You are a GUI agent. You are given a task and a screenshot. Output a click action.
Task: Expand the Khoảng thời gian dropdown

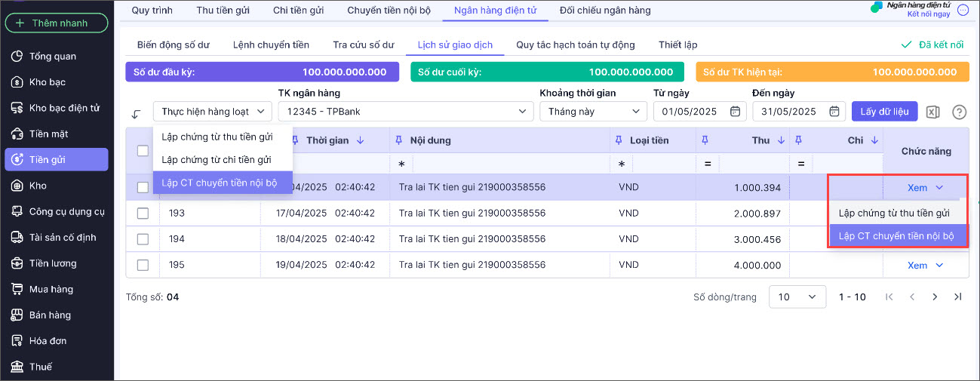tap(592, 112)
